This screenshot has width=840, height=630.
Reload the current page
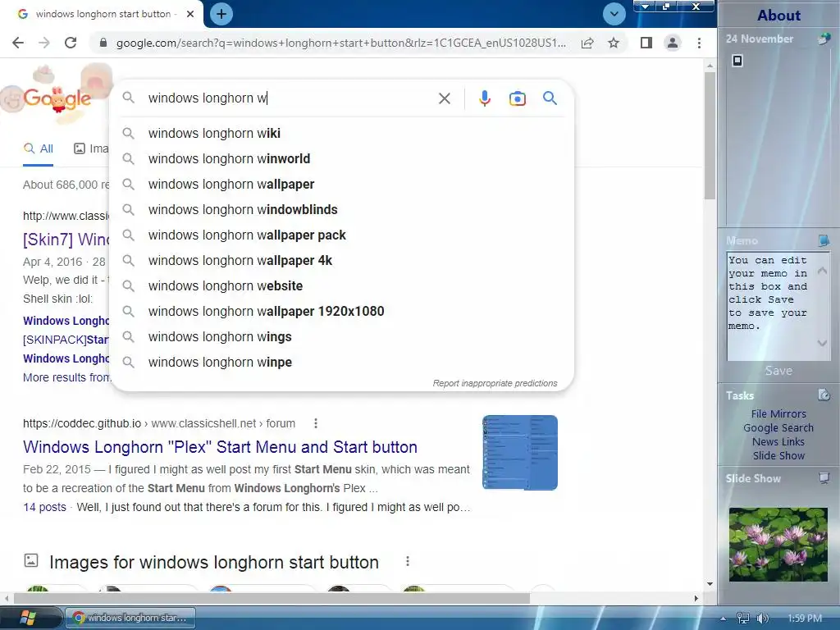[x=71, y=43]
